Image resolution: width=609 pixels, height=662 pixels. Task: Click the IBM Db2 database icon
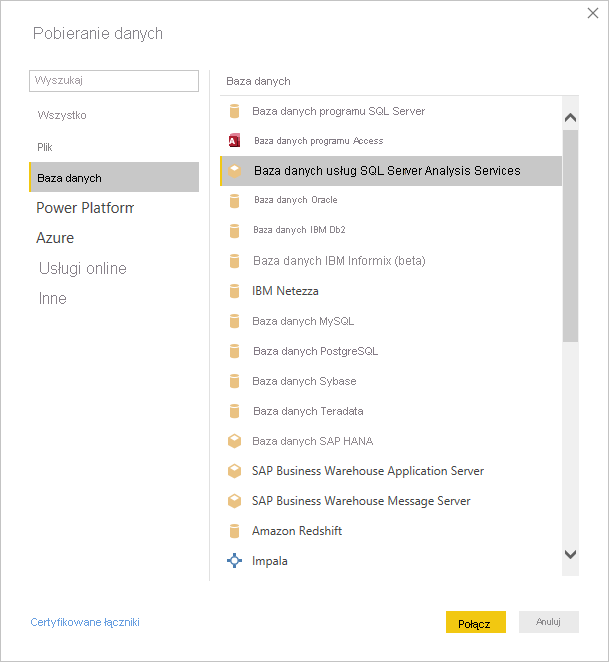[234, 231]
